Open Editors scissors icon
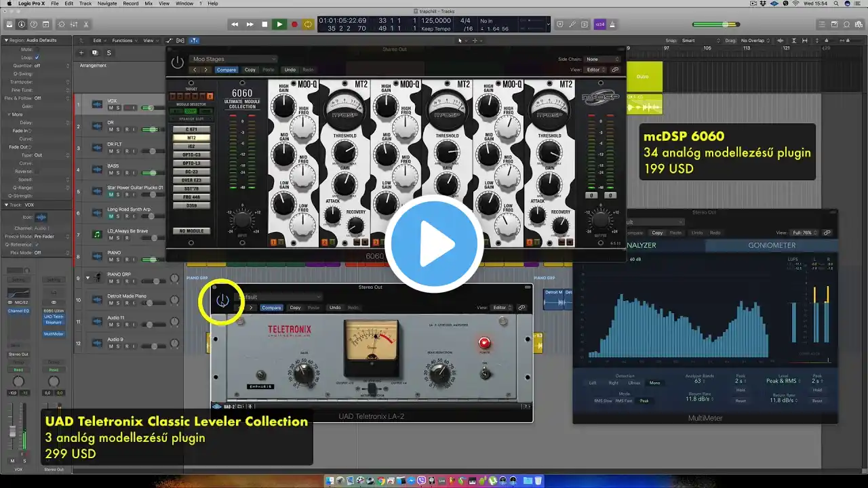The width and height of the screenshot is (868, 488). pos(86,24)
